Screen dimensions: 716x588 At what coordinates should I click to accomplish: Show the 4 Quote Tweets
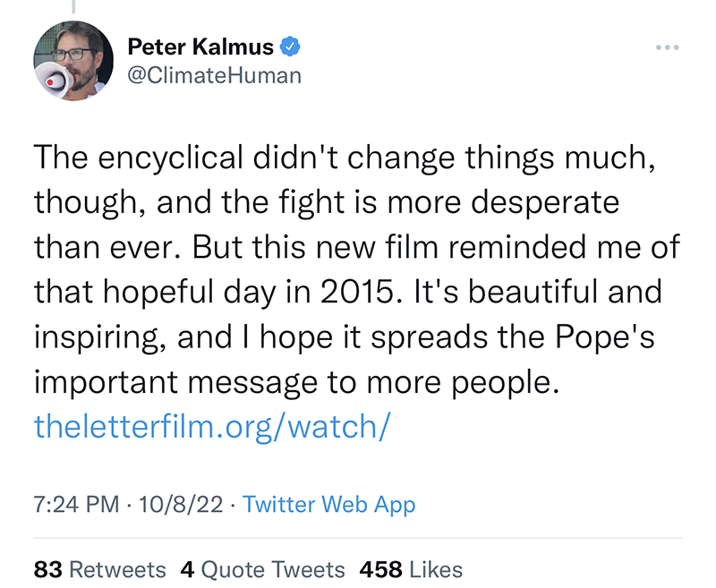coord(262,569)
